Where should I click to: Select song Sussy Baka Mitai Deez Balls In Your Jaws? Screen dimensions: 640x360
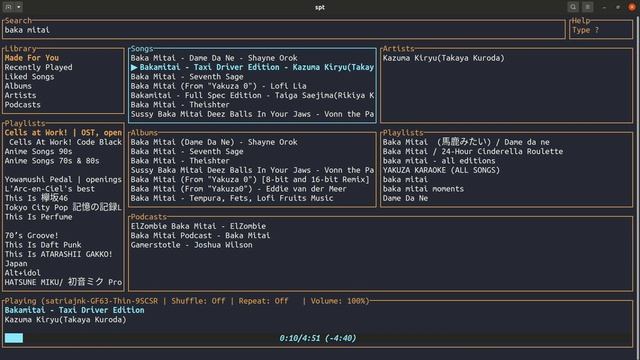[x=252, y=114]
